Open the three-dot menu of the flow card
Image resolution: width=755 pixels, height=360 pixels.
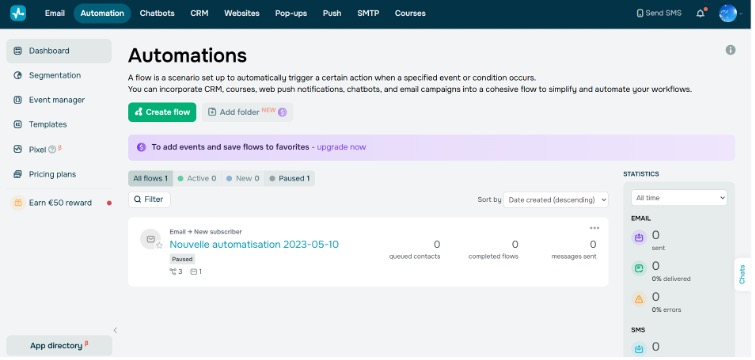click(x=594, y=228)
